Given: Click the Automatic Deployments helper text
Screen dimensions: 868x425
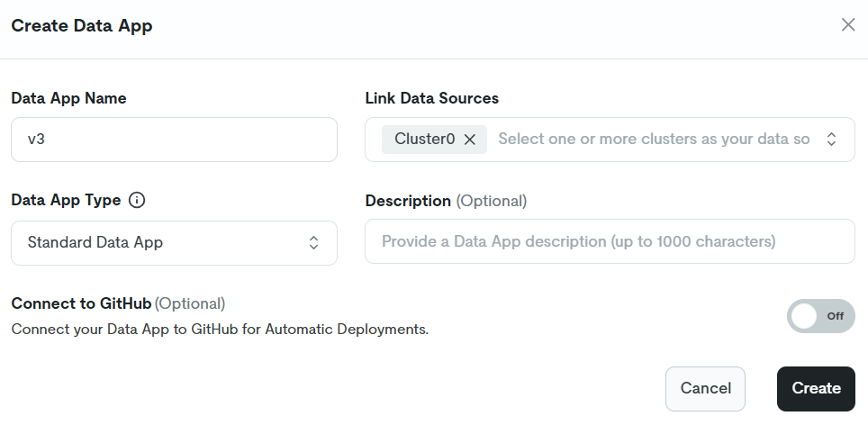Looking at the screenshot, I should point(220,329).
